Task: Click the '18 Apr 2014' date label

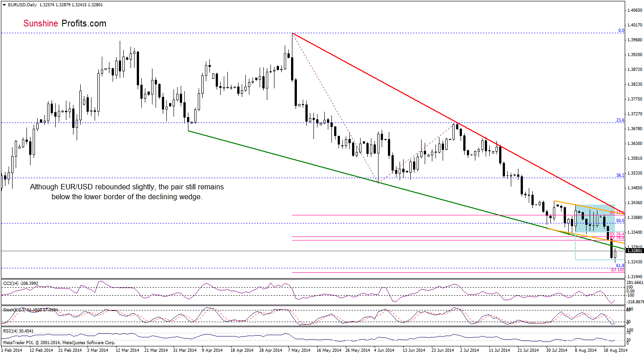Action: [243, 350]
